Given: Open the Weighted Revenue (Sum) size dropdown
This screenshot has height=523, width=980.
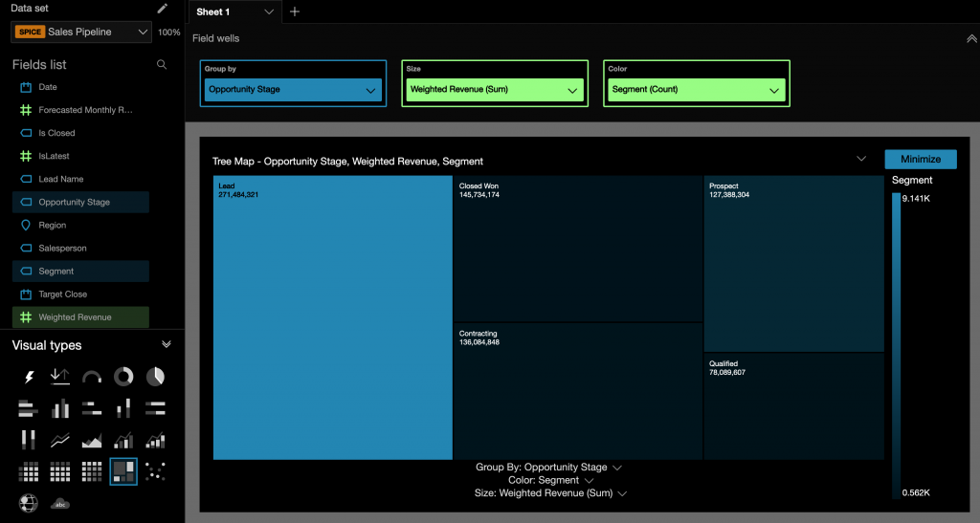Looking at the screenshot, I should point(494,90).
